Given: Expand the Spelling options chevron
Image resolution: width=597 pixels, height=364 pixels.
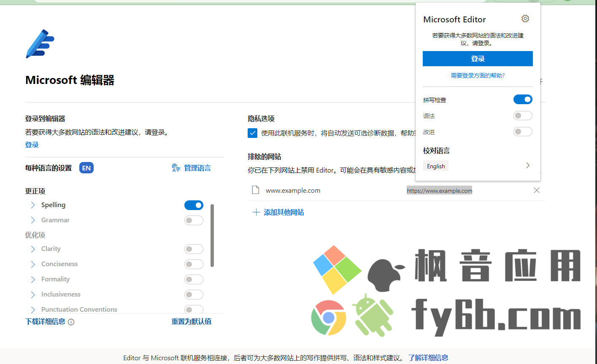Looking at the screenshot, I should click(33, 205).
